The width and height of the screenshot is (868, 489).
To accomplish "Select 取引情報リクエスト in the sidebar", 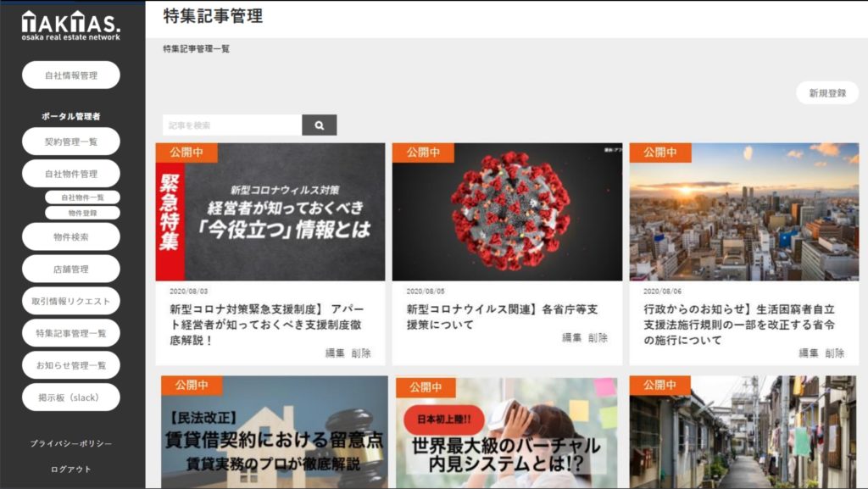I will coord(71,301).
